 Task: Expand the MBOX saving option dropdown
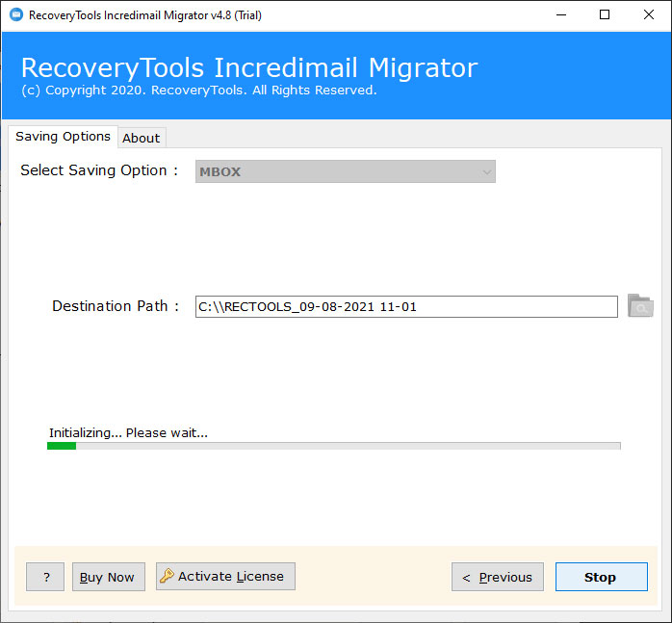[346, 171]
